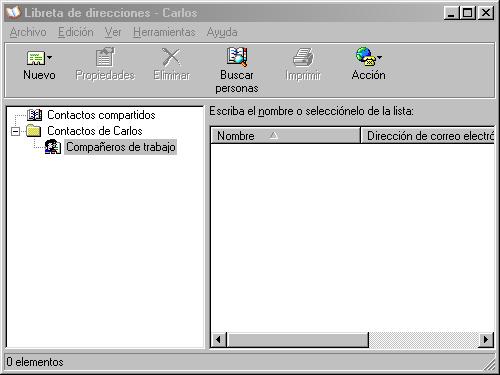Open the Acción dropdown arrow

click(x=379, y=57)
